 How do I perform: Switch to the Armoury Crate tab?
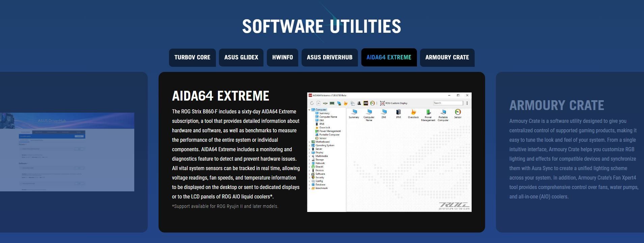[x=447, y=57]
